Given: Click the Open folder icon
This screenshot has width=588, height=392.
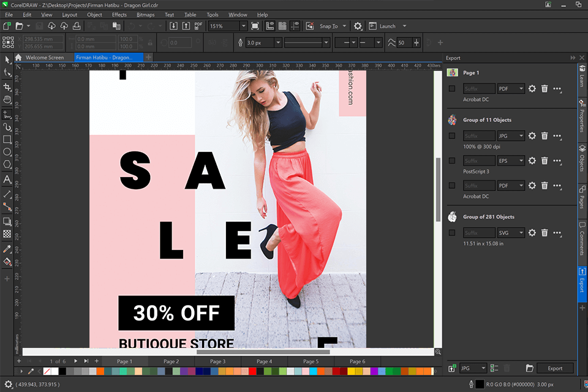Looking at the screenshot, I should point(20,26).
